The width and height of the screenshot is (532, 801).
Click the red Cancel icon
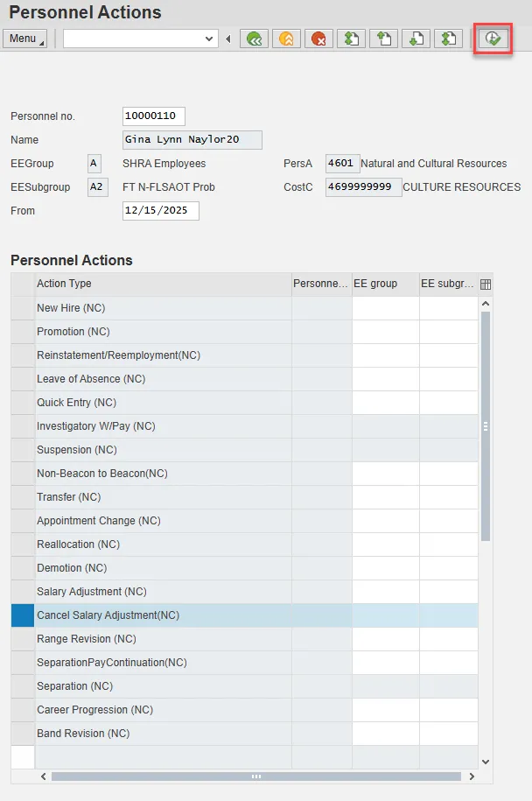tap(318, 39)
